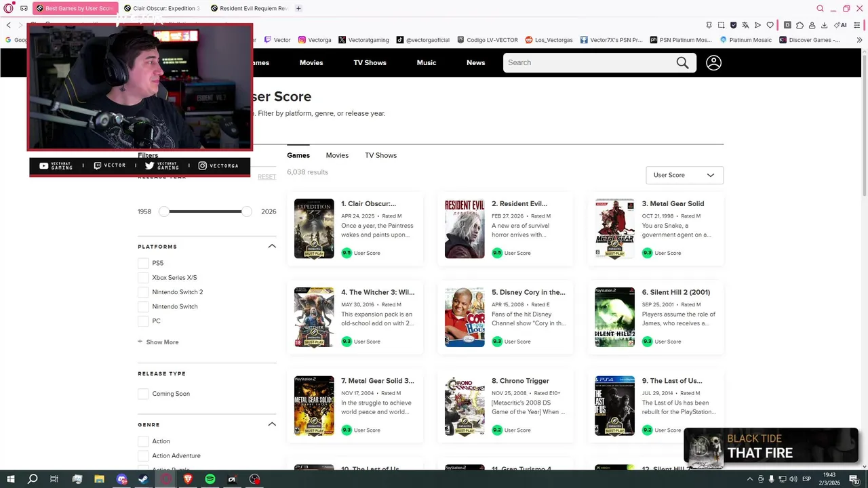
Task: Open the Disney Cory in the House cover
Action: coord(465,317)
